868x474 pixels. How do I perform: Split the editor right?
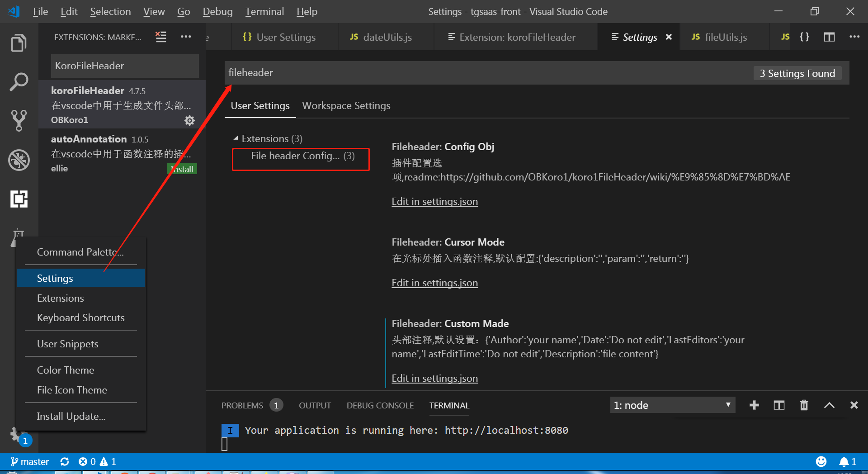coord(829,37)
